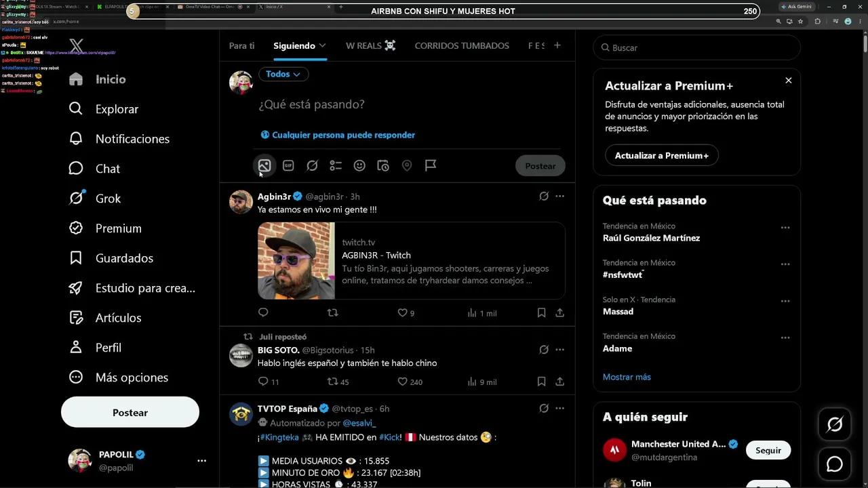This screenshot has height=488, width=868.
Task: Share Agbin3r's post
Action: [559, 312]
